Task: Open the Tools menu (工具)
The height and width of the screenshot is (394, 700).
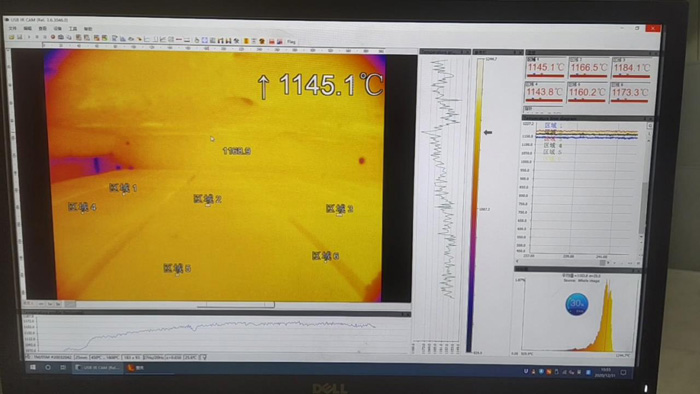Action: (73, 29)
